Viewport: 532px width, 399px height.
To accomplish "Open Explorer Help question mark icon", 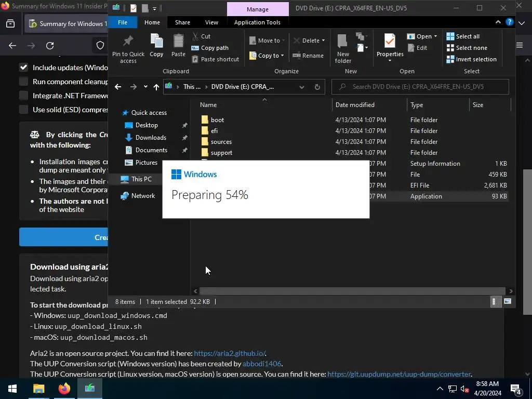I will click(x=509, y=22).
